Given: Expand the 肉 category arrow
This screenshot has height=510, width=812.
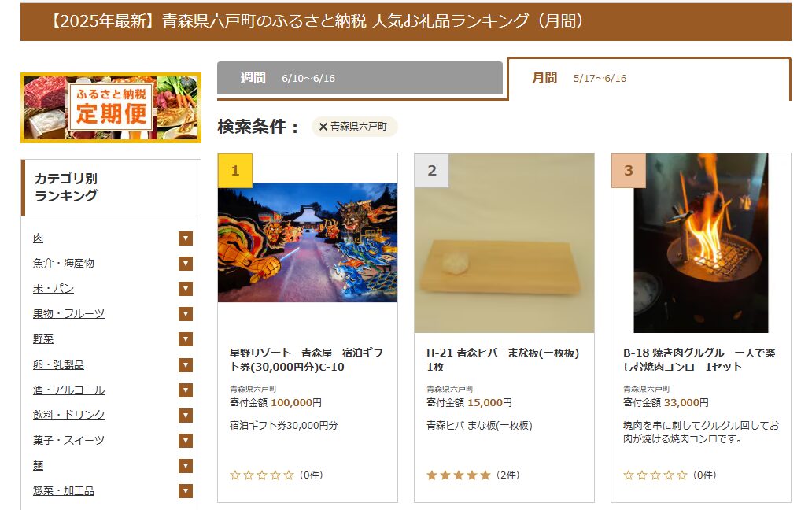Looking at the screenshot, I should 186,238.
